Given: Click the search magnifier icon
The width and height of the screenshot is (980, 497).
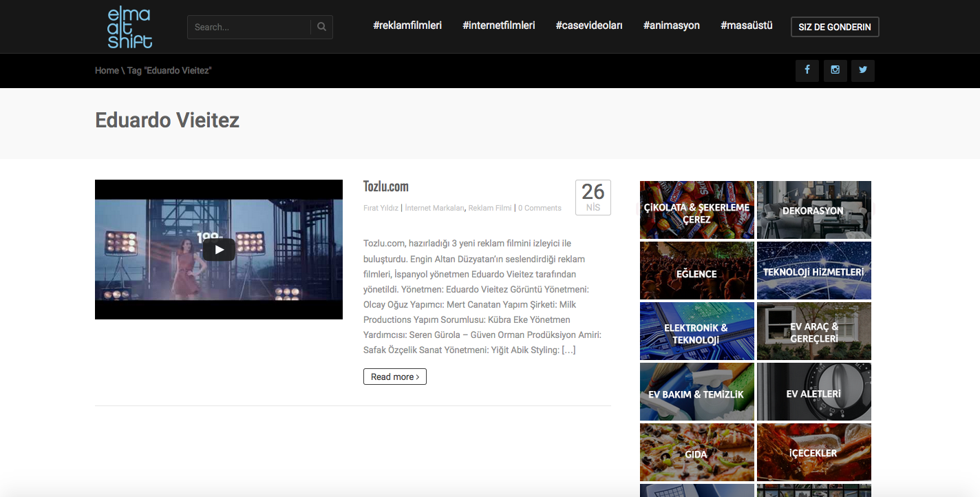Looking at the screenshot, I should (x=321, y=28).
